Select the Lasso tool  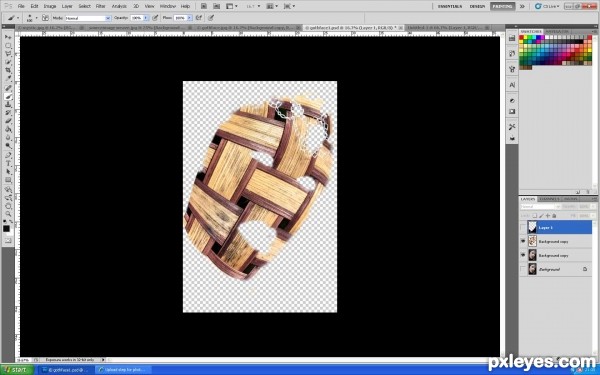[x=8, y=54]
